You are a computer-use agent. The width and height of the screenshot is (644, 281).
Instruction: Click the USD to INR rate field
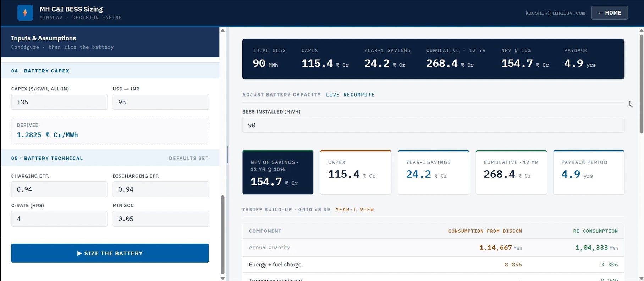coord(161,102)
